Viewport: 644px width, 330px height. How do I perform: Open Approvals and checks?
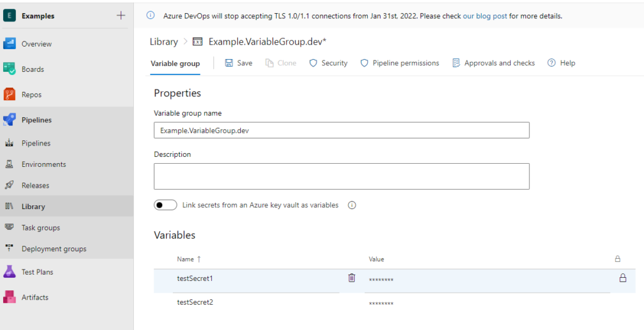493,63
